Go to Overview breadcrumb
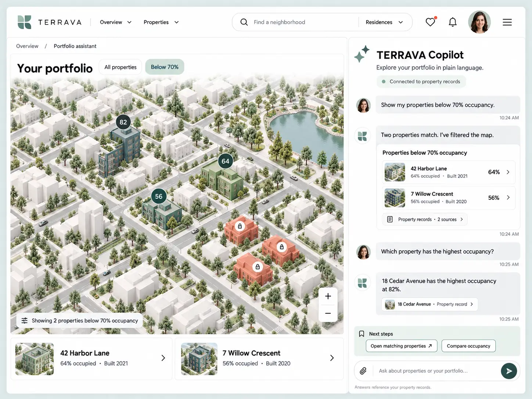The image size is (532, 399). pos(27,46)
